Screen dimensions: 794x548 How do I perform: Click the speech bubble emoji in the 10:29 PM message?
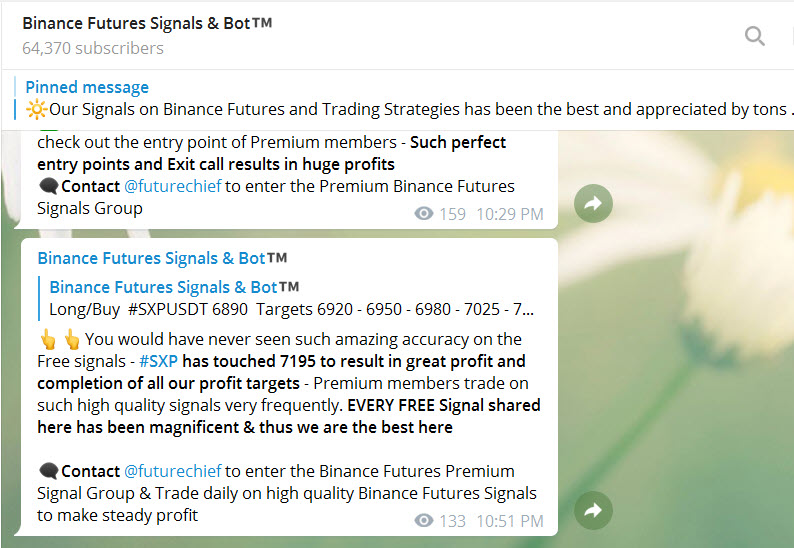[x=48, y=186]
